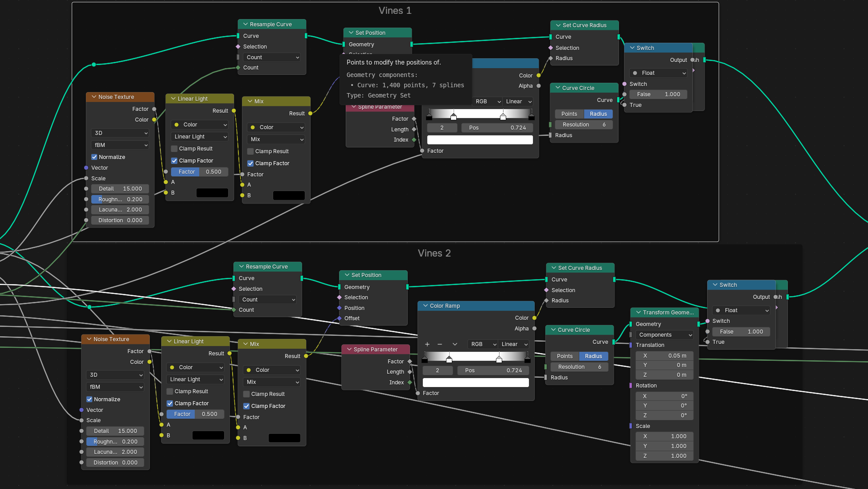This screenshot has width=868, height=489.
Task: Click Factor slider in Vines 2 Linear Light node
Action: click(196, 414)
